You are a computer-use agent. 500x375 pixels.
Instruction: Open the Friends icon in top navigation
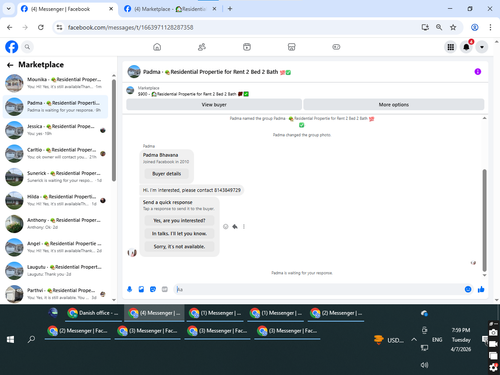pyautogui.click(x=202, y=47)
